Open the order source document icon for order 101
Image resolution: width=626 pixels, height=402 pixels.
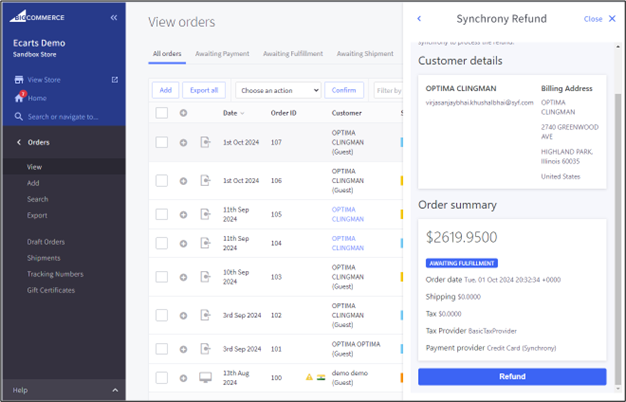(x=205, y=349)
